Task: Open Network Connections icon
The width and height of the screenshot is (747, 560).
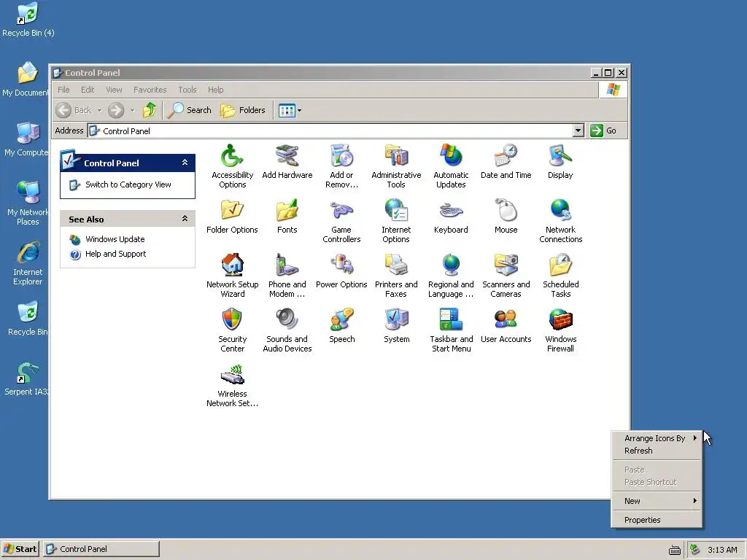Action: 560,221
